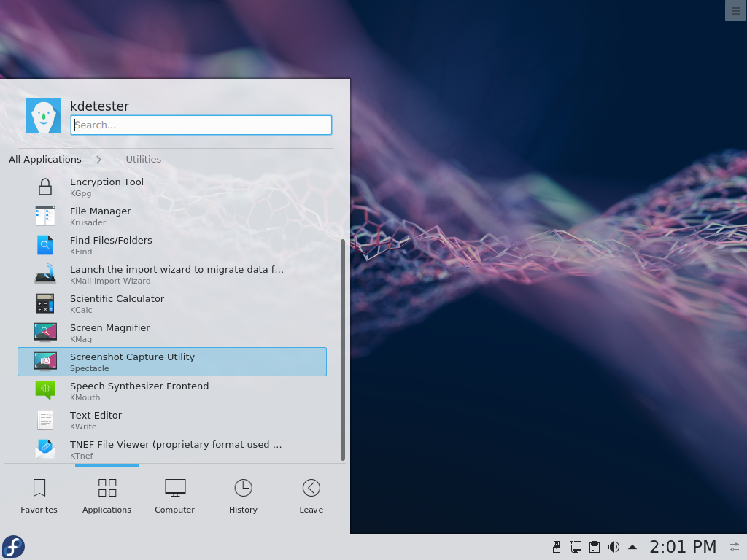
Task: Click the 2:01 PM clock
Action: click(x=683, y=547)
